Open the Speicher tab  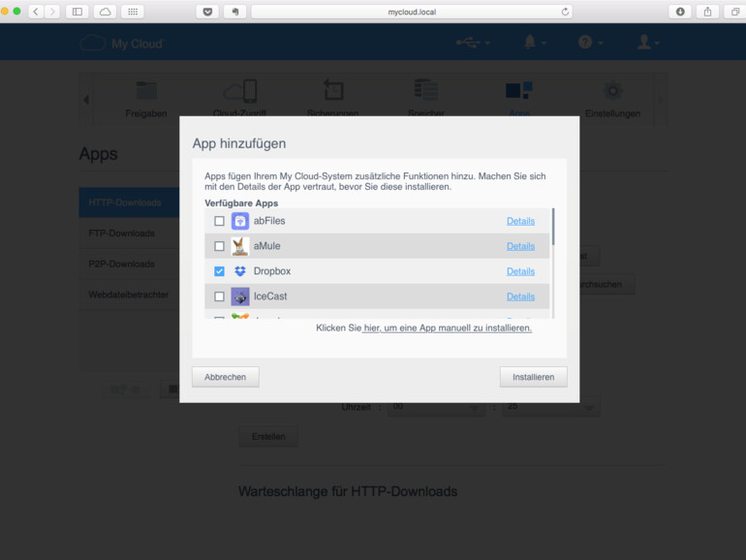pyautogui.click(x=426, y=100)
